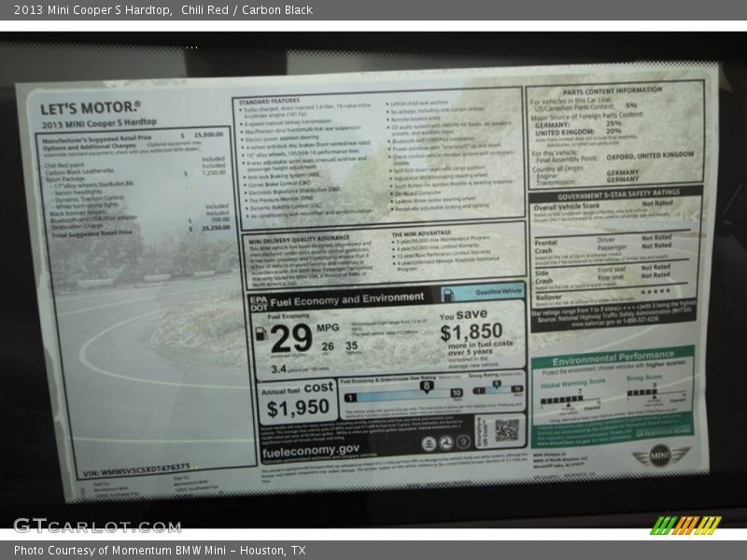Click the large 29 combined MPG figure
747x560 pixels.
pos(291,338)
